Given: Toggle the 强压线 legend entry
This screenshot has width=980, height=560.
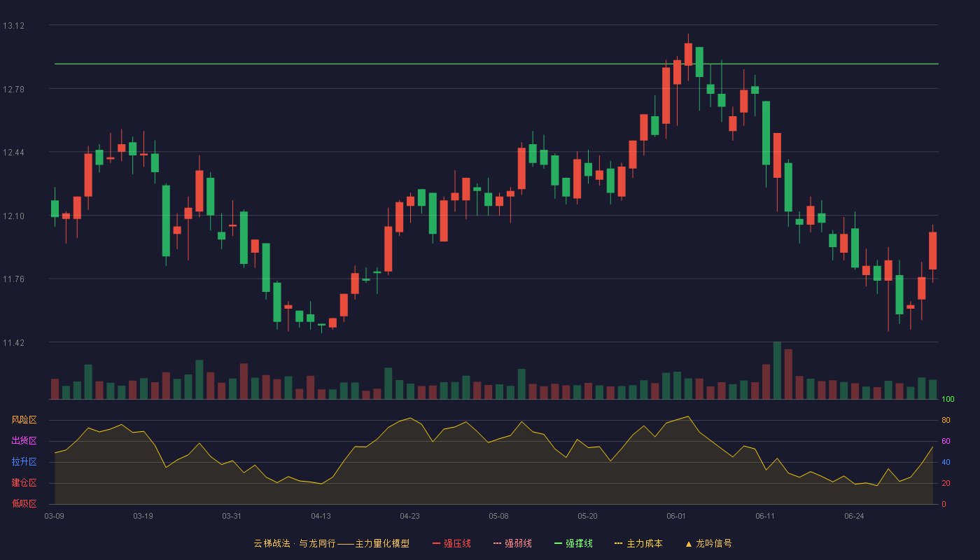Looking at the screenshot, I should 451,543.
